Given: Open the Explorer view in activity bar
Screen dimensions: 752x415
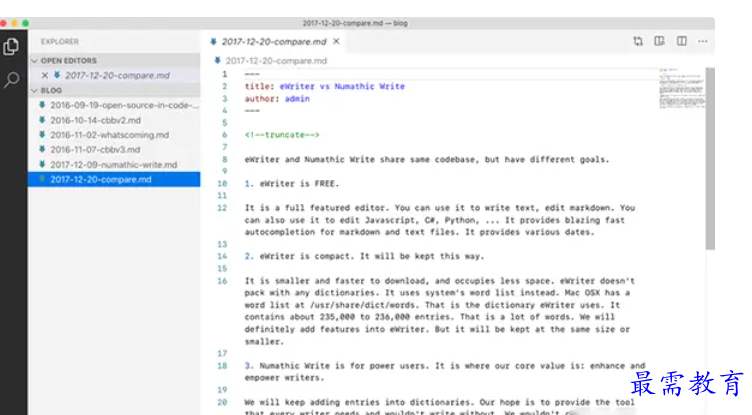Looking at the screenshot, I should pos(11,47).
